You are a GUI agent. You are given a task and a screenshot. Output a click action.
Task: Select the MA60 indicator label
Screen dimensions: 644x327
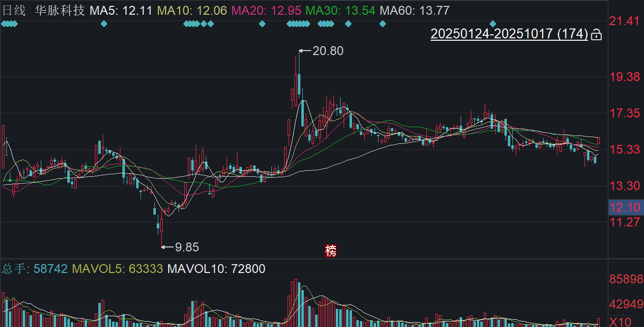[415, 10]
